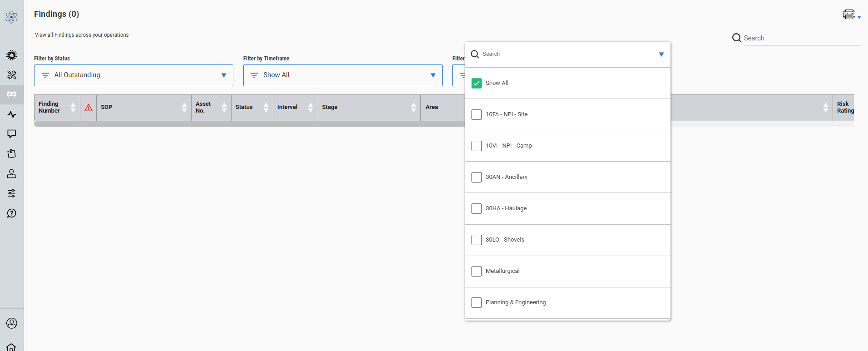Screen dimensions: 868x351
Task: Click the atom logo in the sidebar
Action: pos(11,17)
